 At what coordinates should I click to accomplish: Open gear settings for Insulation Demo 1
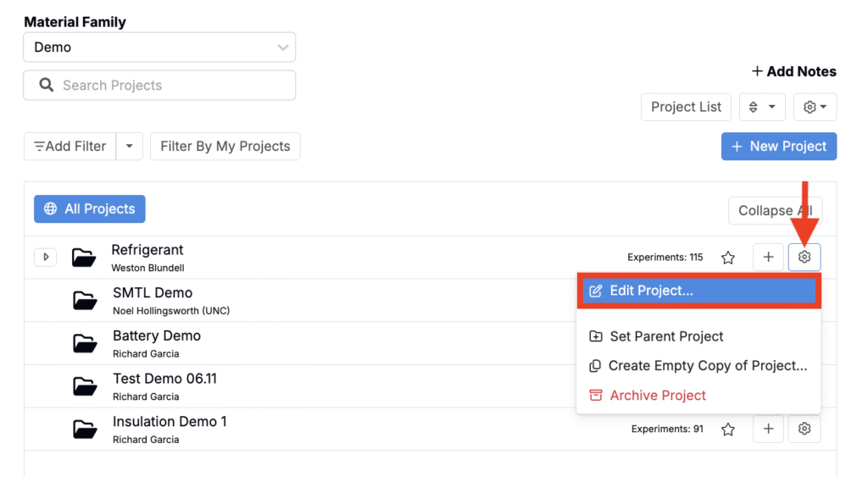[x=804, y=429]
